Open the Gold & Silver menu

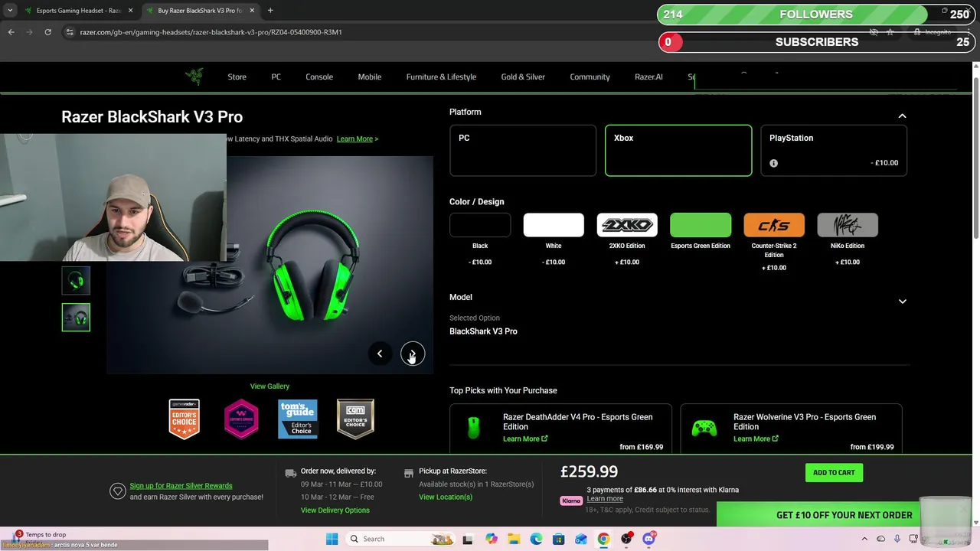point(523,77)
